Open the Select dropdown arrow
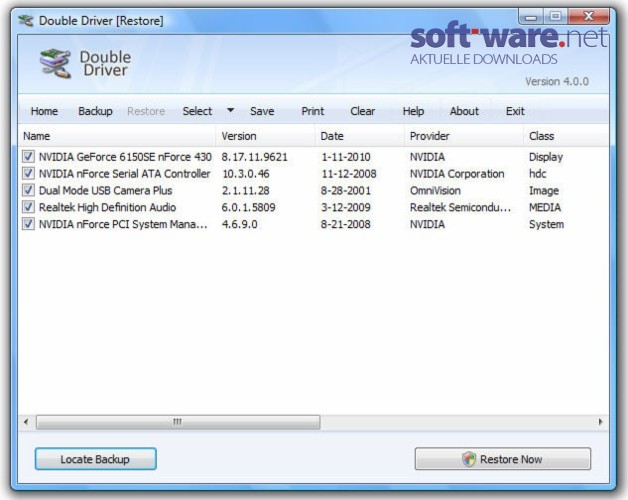This screenshot has width=628, height=500. [230, 110]
